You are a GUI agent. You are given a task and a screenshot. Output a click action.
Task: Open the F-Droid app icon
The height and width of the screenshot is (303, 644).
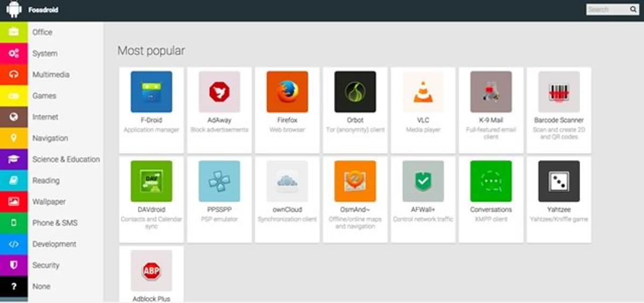(x=151, y=92)
